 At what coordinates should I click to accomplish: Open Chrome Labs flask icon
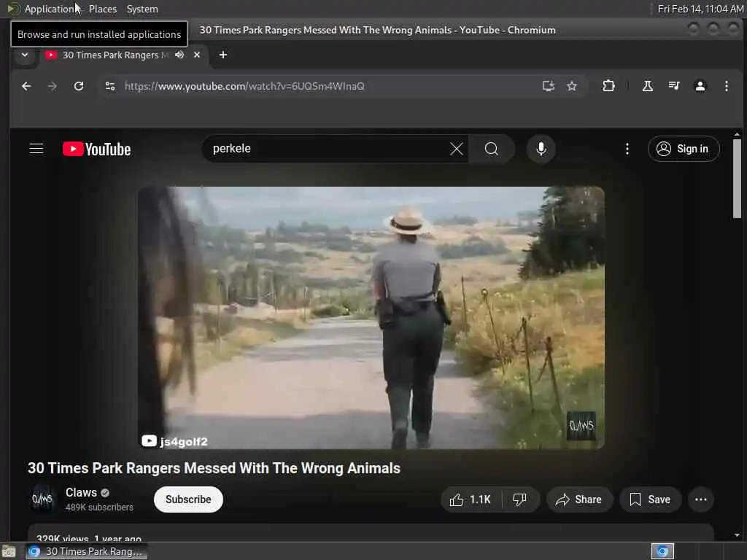tap(648, 86)
